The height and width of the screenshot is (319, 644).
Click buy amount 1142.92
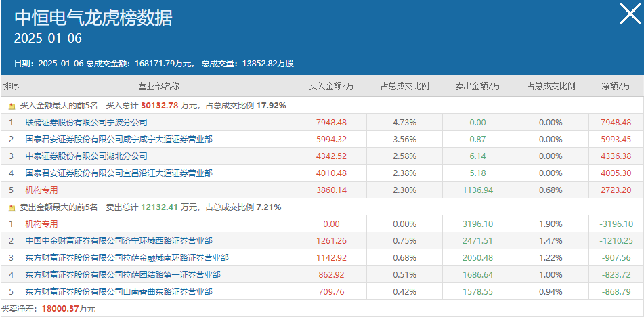point(331,258)
